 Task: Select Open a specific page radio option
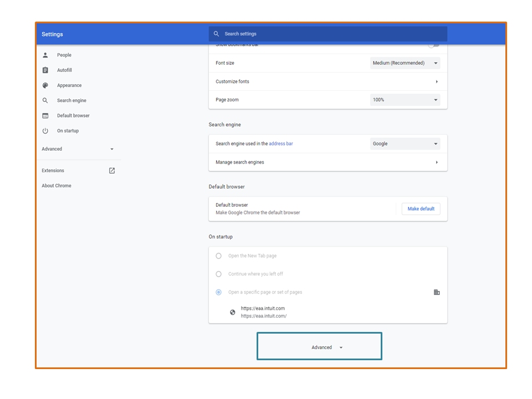218,292
